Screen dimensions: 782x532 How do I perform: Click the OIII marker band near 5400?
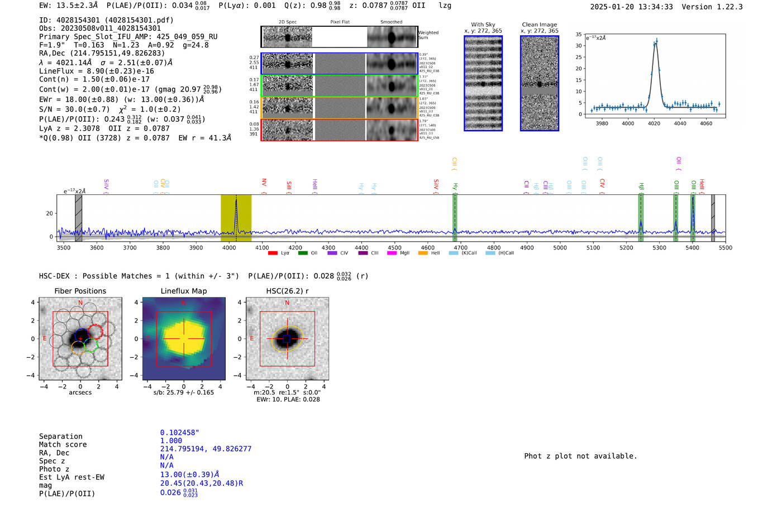coord(693,218)
